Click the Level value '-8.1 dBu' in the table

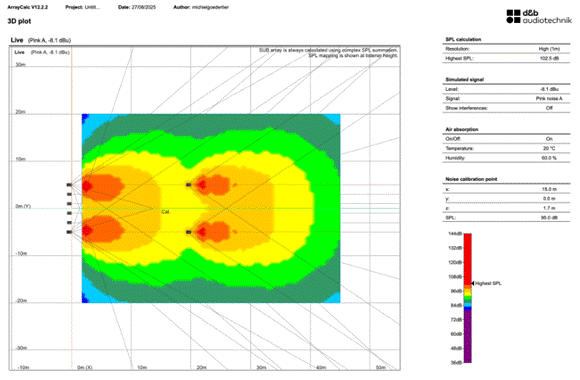point(549,89)
